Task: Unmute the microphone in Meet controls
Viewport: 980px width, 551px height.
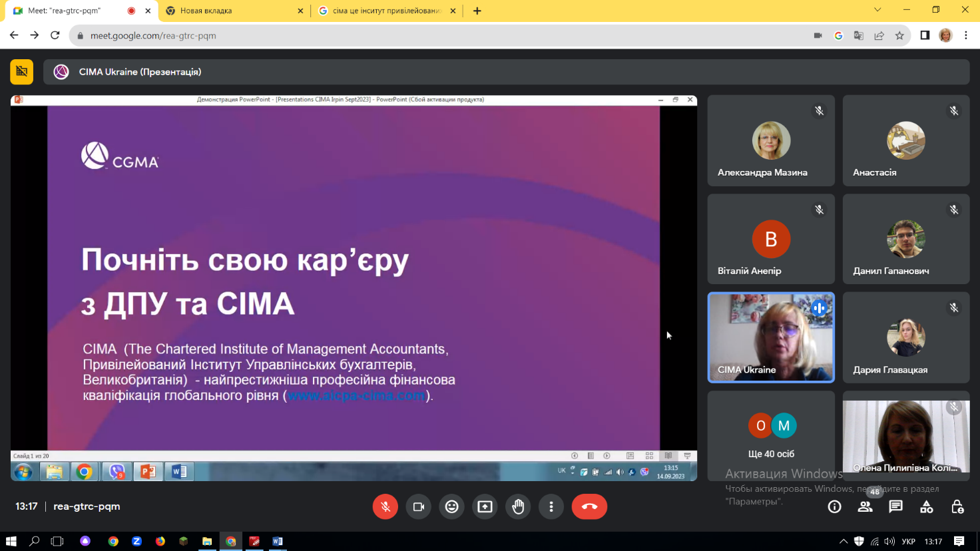Action: (385, 506)
